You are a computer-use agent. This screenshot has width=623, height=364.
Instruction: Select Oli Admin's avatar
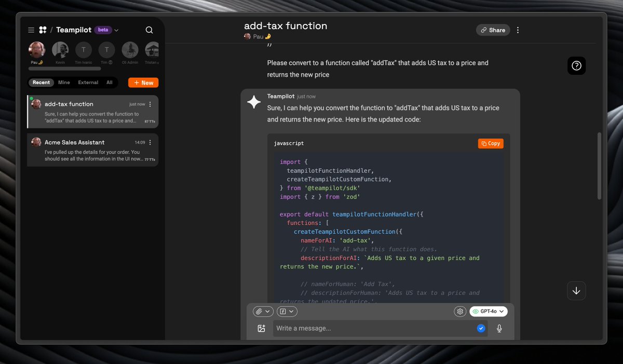tap(130, 50)
